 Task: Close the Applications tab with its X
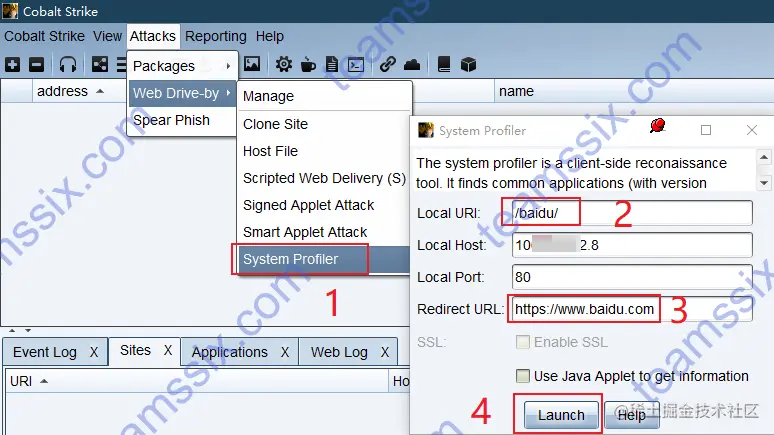(285, 352)
